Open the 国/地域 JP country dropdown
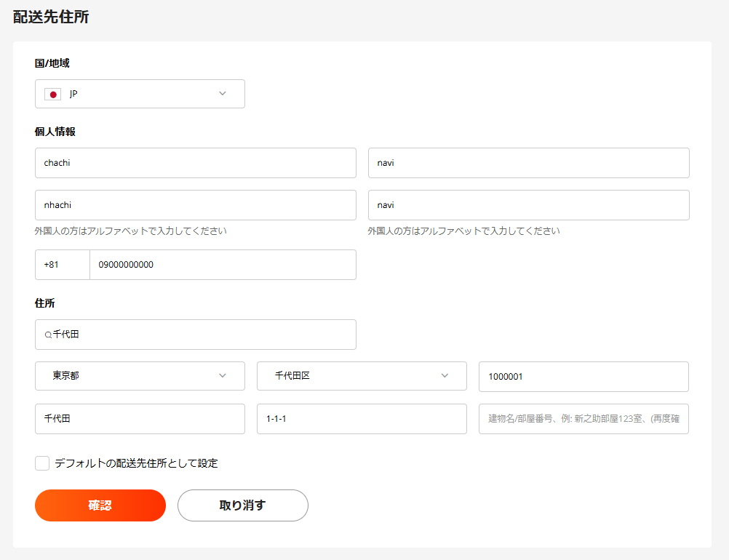The width and height of the screenshot is (729, 560). (x=140, y=94)
